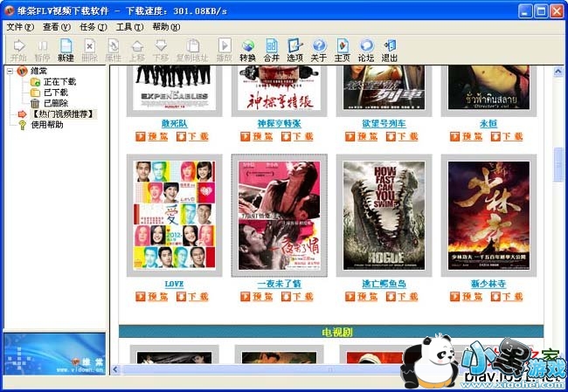Open the 工具 menu
The width and height of the screenshot is (568, 392).
[x=128, y=27]
